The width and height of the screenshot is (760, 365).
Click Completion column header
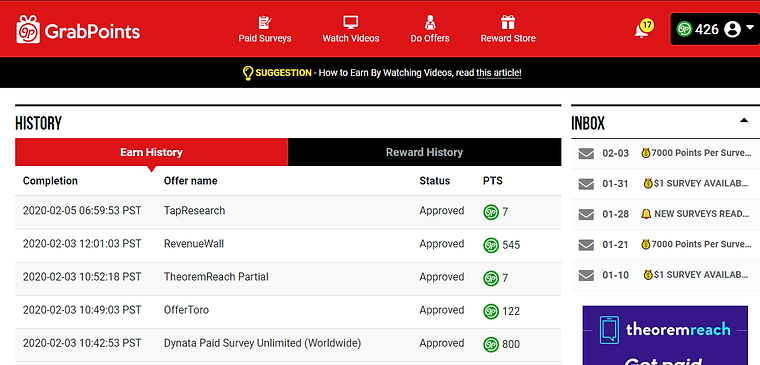(50, 181)
